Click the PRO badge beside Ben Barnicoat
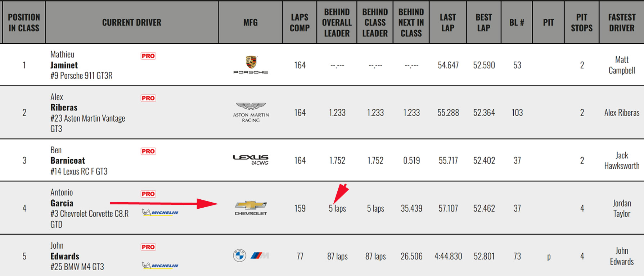The image size is (644, 276). (148, 151)
